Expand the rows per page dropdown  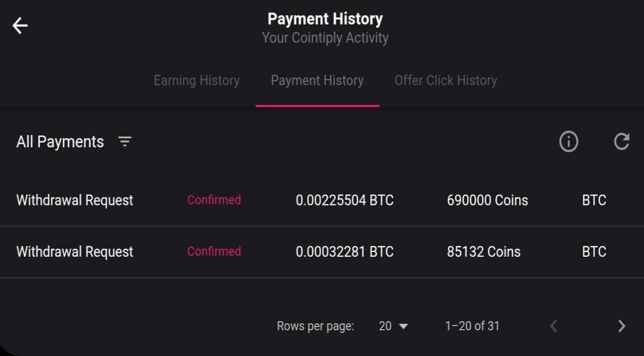(394, 325)
